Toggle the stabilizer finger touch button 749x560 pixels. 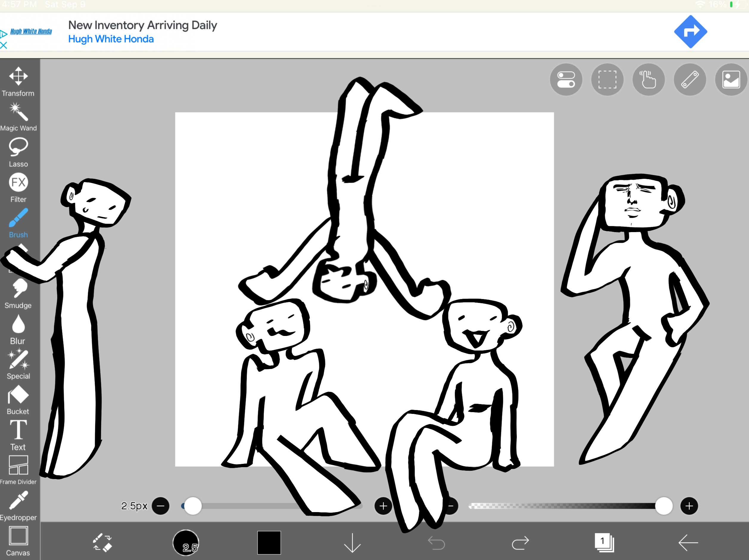pyautogui.click(x=648, y=80)
